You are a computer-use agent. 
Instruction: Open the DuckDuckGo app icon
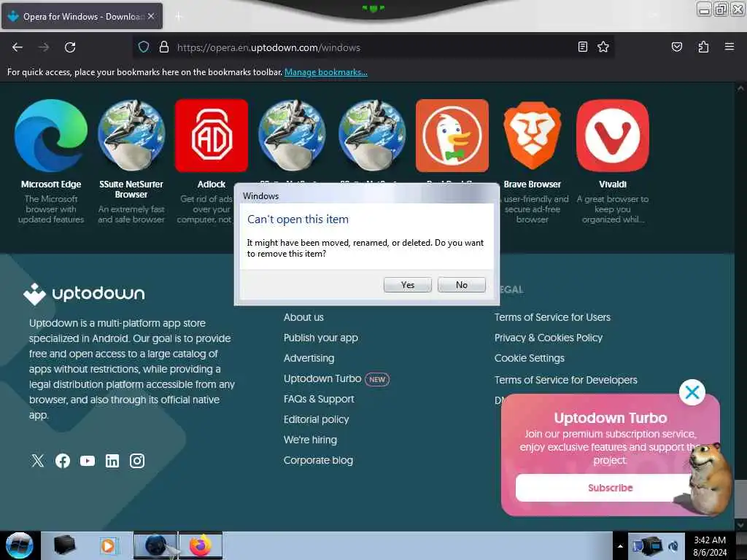click(452, 135)
